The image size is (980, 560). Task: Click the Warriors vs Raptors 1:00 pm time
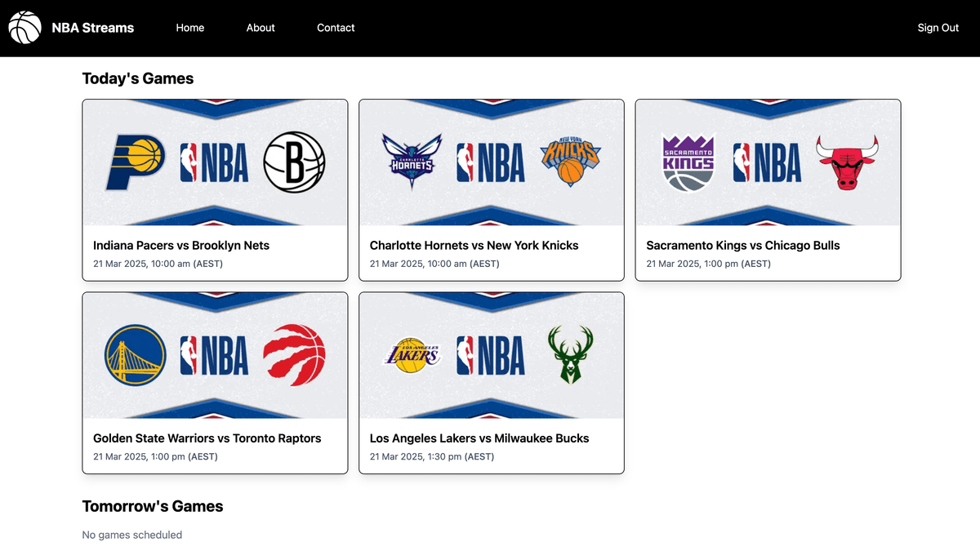[x=155, y=456]
